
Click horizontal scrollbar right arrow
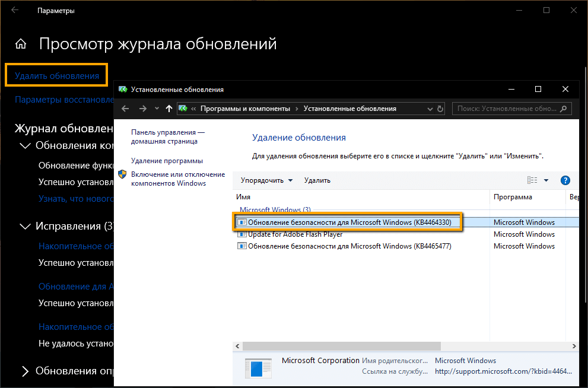click(574, 346)
